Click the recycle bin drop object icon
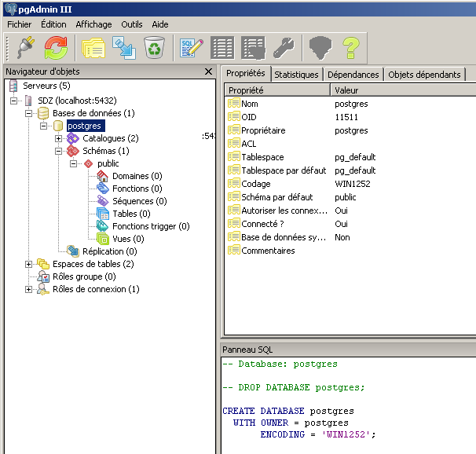The image size is (476, 454). point(154,48)
